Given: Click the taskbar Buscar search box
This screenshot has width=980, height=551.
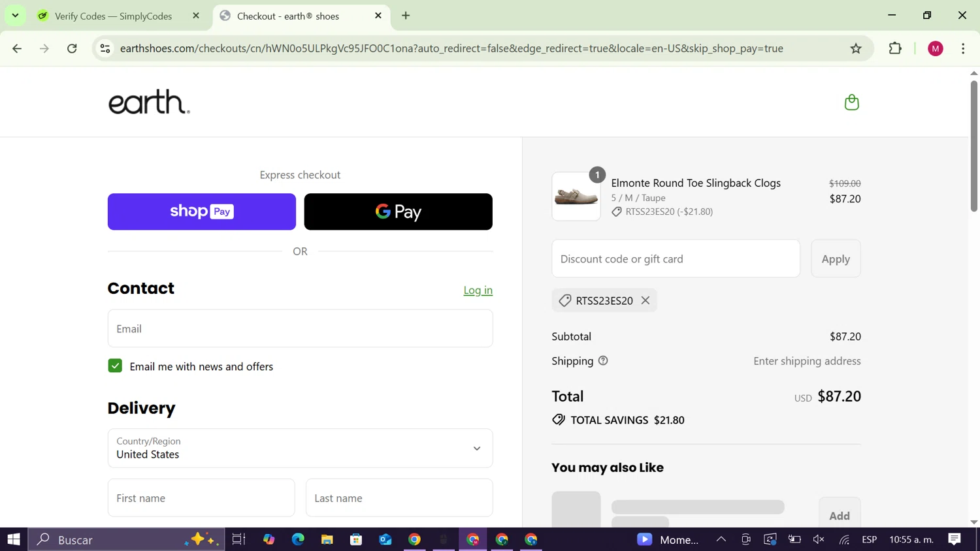Looking at the screenshot, I should [127, 539].
